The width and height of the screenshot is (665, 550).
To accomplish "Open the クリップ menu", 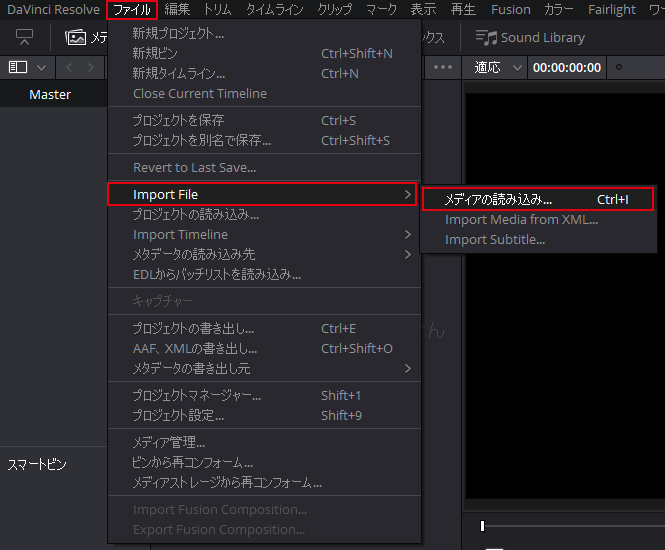I will tap(335, 9).
